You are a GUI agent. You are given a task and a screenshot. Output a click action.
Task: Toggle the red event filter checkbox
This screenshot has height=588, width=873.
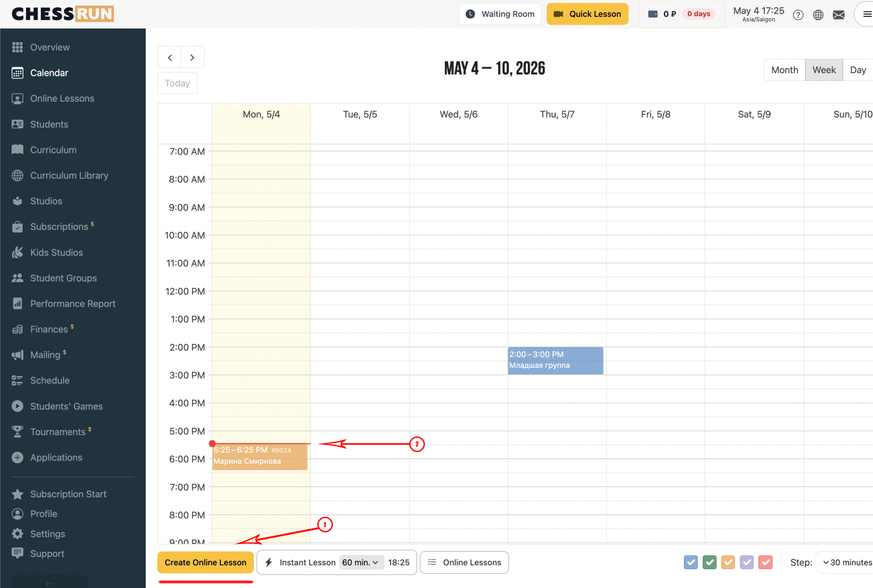(765, 562)
